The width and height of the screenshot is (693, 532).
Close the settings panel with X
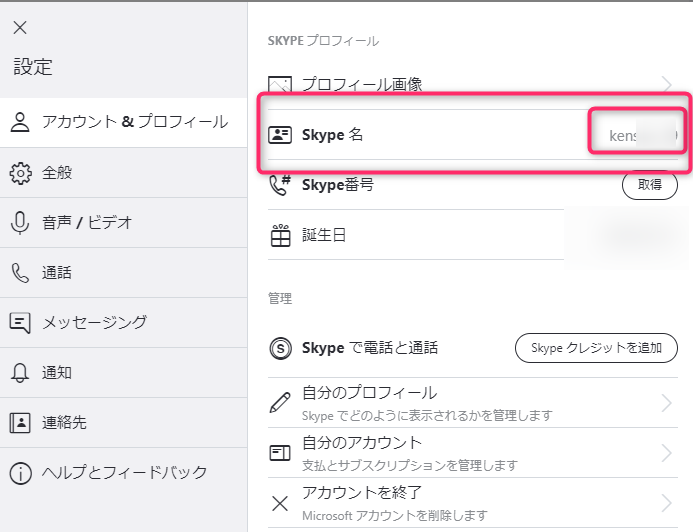[x=19, y=28]
